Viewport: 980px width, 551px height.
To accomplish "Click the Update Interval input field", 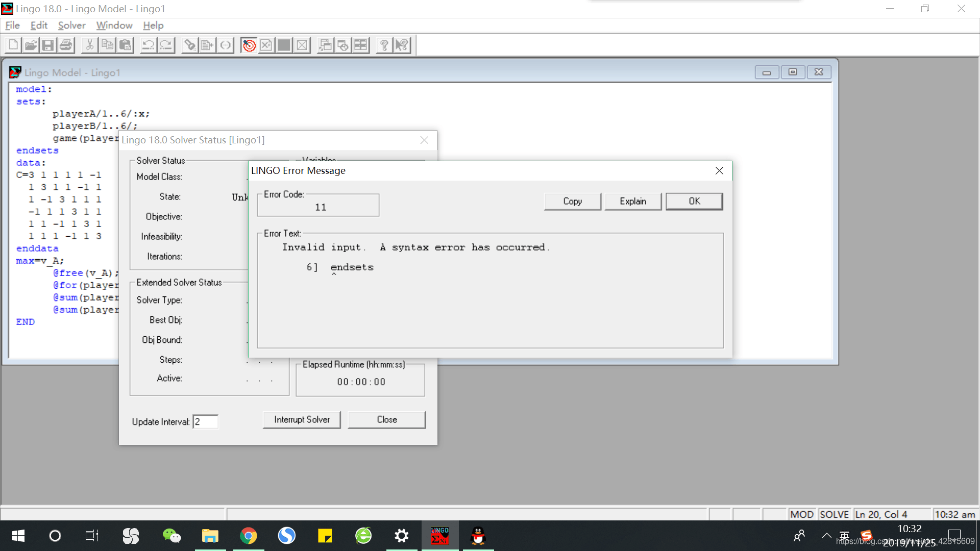I will coord(206,421).
